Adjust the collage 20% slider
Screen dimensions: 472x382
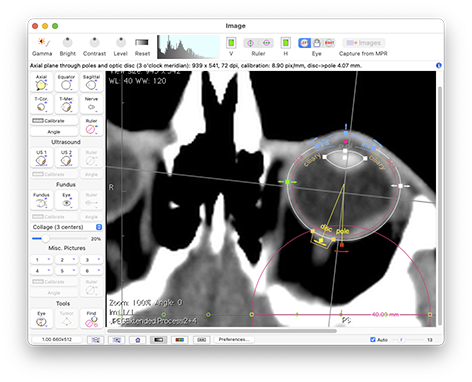[x=45, y=239]
